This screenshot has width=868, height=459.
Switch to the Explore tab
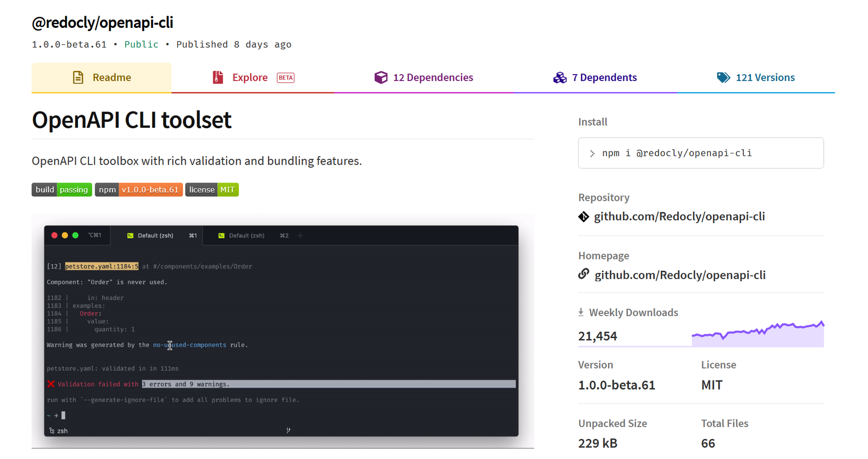click(x=253, y=77)
